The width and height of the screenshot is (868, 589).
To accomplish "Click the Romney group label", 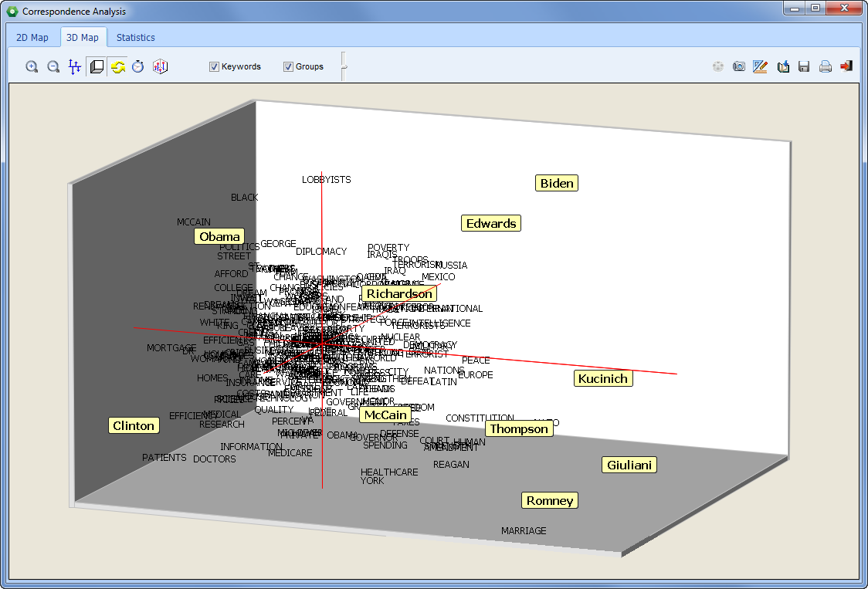I will [x=550, y=501].
